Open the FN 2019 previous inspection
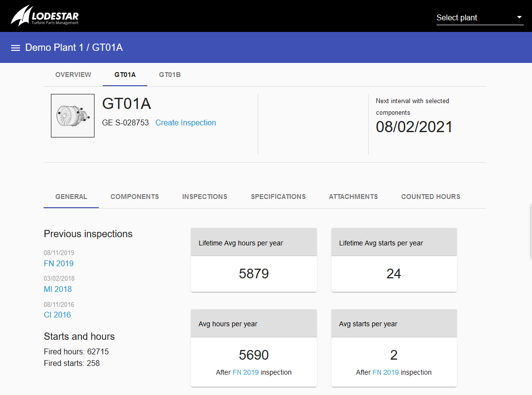532x395 pixels. (59, 264)
